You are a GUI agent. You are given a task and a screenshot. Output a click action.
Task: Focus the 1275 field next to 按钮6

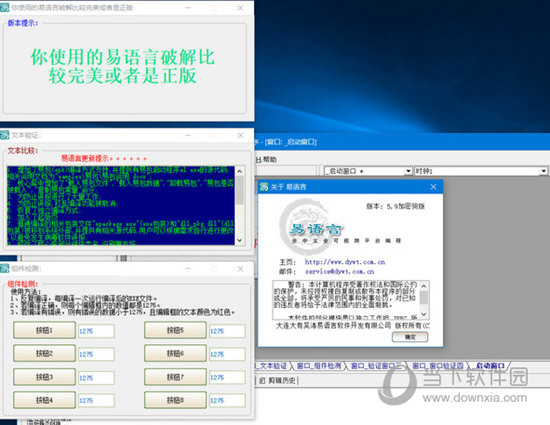pyautogui.click(x=227, y=354)
